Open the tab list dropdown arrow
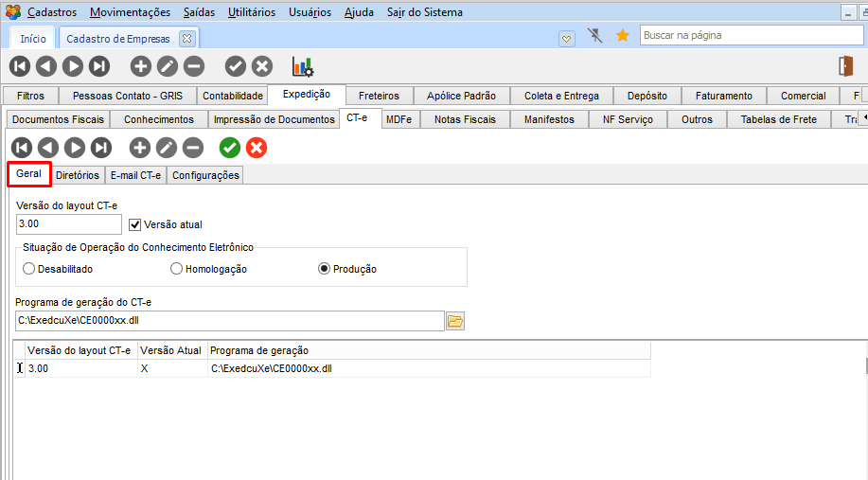 (566, 39)
